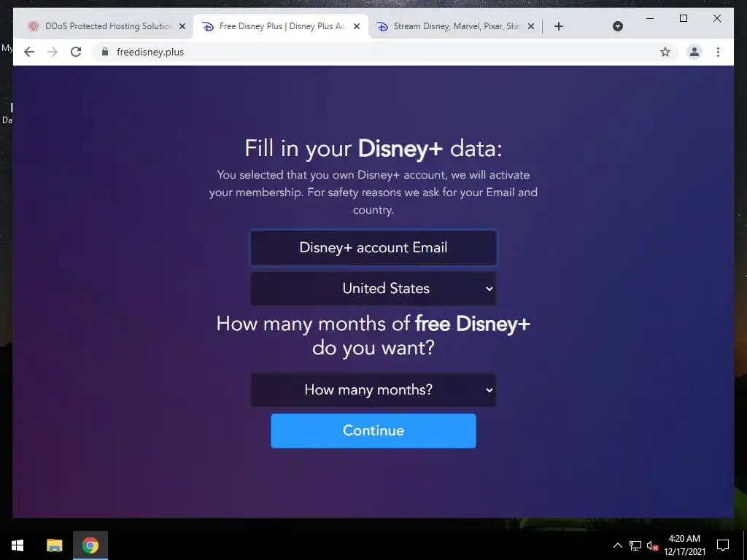Screen dimensions: 747x560
Task: View site info via the padlock icon
Action: click(105, 52)
